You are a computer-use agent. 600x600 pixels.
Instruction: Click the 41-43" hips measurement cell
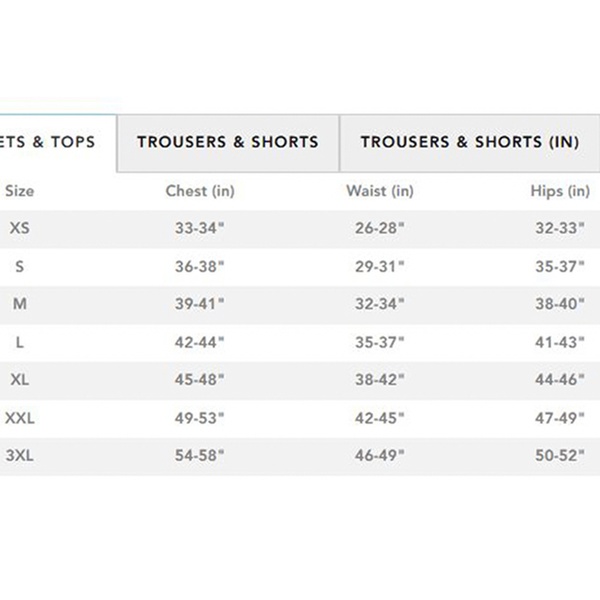tap(560, 342)
